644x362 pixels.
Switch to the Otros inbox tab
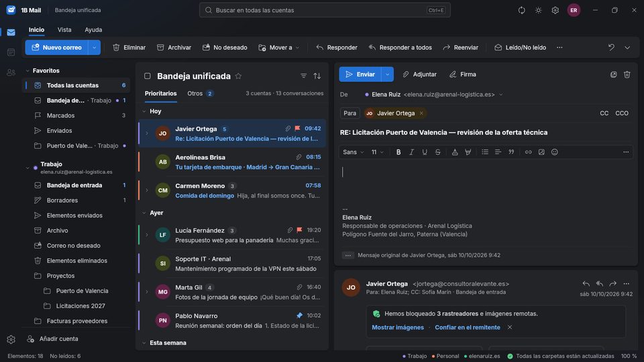click(x=200, y=94)
